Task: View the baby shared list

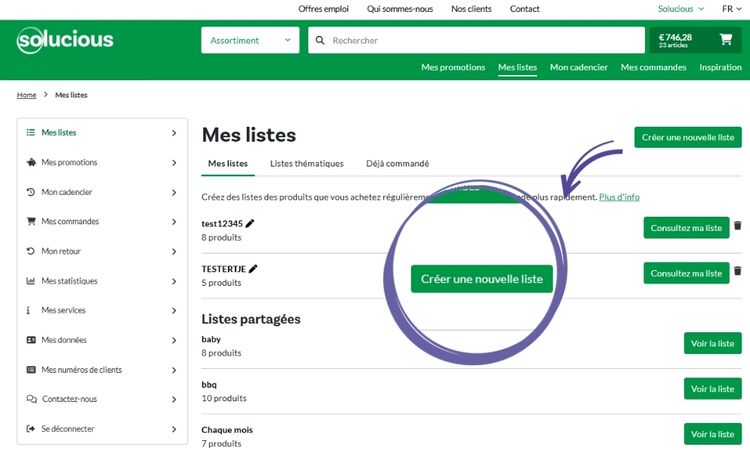Action: [x=712, y=344]
